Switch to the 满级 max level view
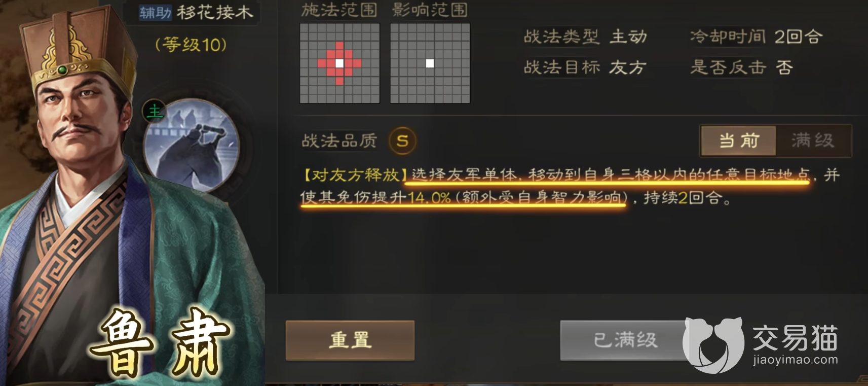Image resolution: width=868 pixels, height=386 pixels. click(813, 141)
